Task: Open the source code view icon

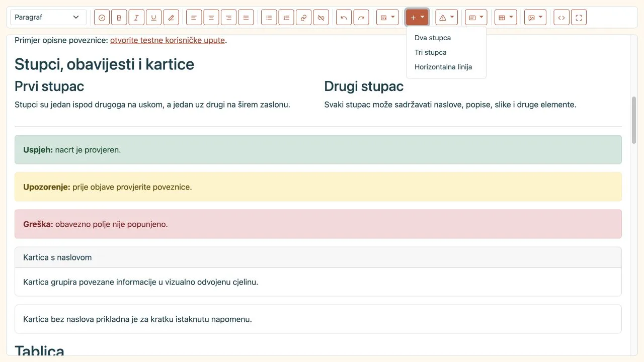Action: (561, 18)
